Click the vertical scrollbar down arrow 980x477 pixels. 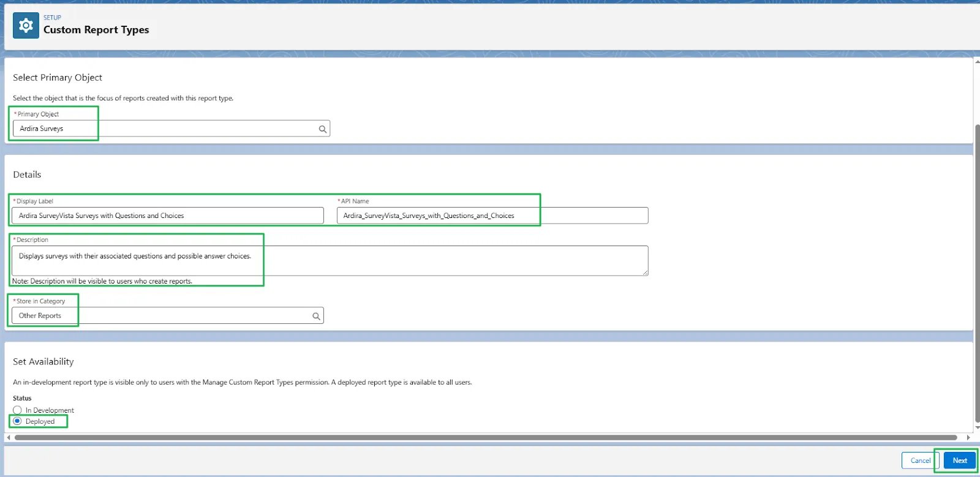tap(977, 427)
